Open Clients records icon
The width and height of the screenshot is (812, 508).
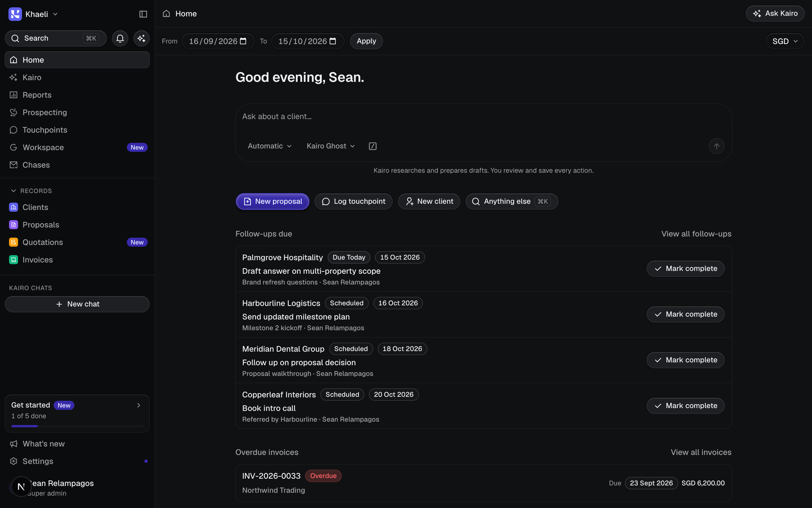[14, 207]
